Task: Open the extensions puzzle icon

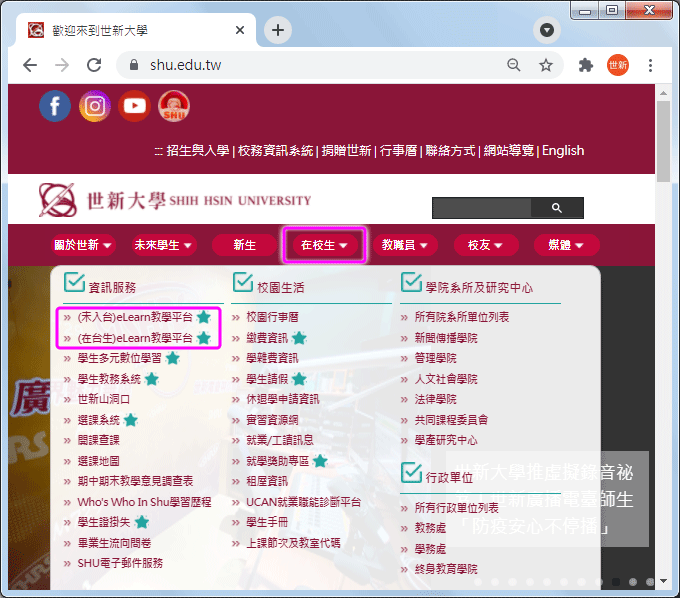Action: [x=585, y=65]
